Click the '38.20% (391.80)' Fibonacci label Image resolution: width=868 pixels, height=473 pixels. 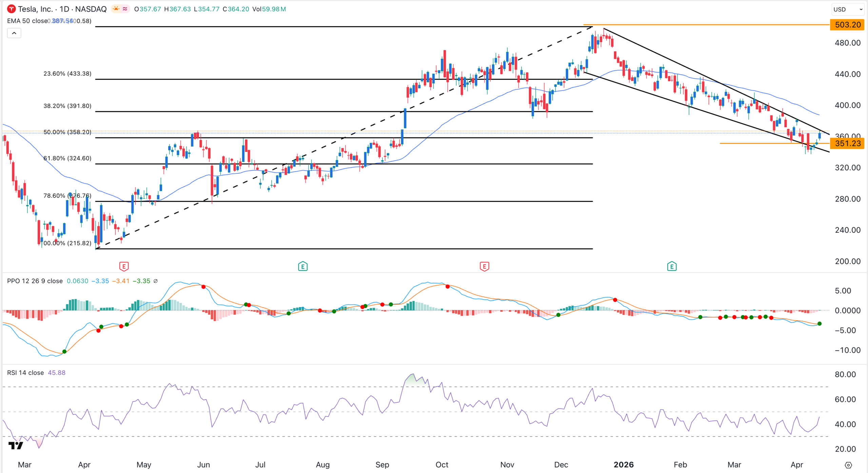(x=67, y=106)
